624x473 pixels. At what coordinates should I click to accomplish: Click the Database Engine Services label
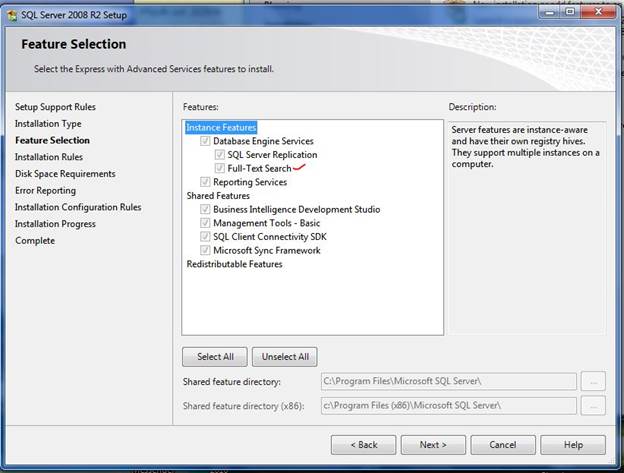point(263,141)
